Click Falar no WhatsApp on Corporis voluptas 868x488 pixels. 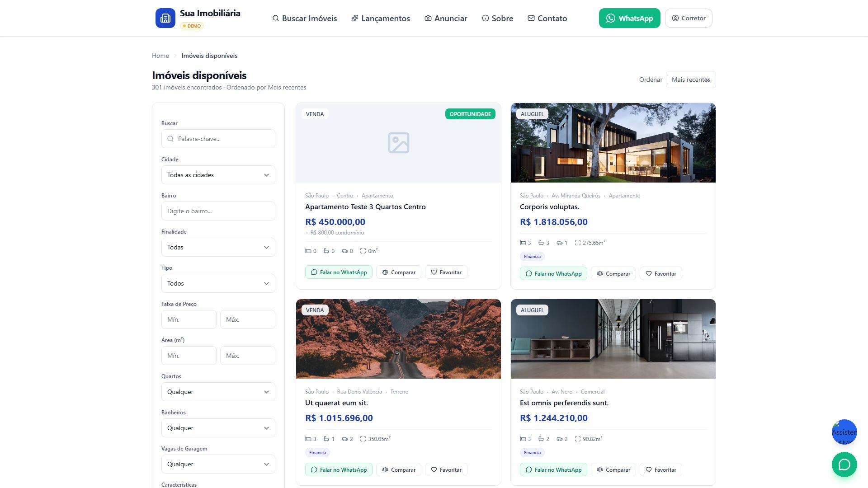coord(553,273)
